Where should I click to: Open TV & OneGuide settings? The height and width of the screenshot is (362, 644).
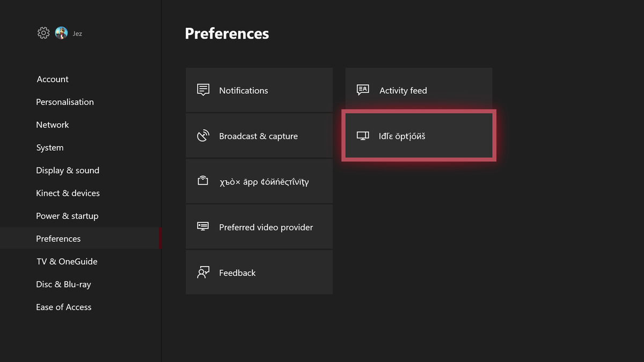[67, 261]
